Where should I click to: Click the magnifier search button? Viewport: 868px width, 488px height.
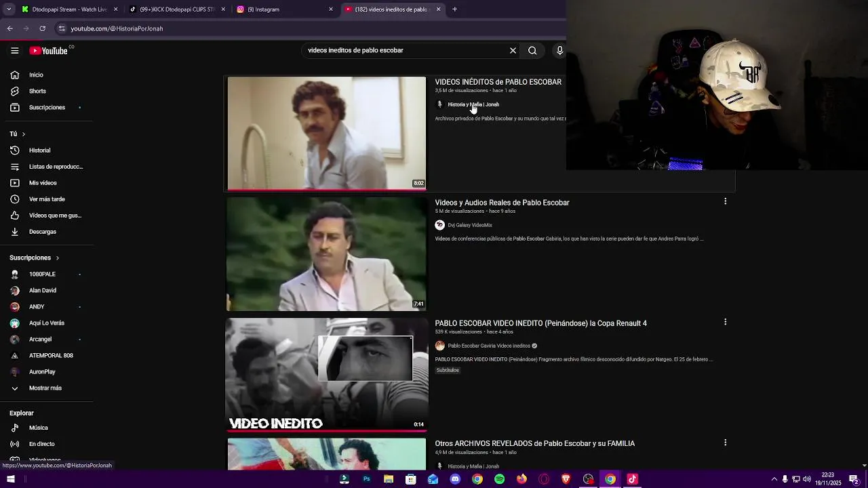pos(532,50)
